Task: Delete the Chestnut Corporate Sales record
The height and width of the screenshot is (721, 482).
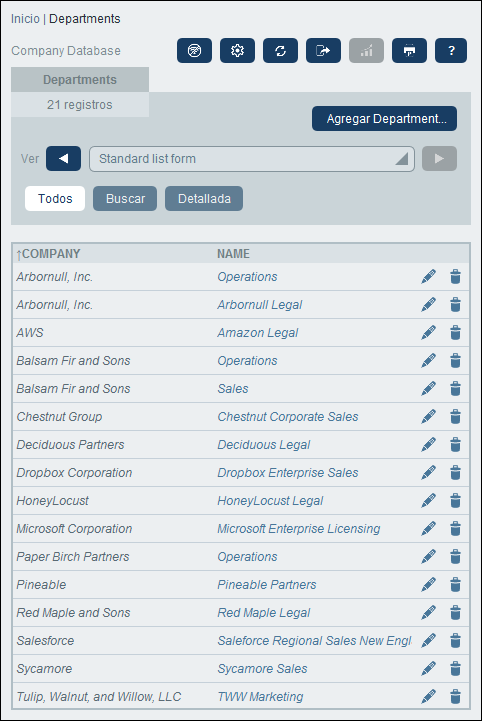Action: click(x=455, y=417)
